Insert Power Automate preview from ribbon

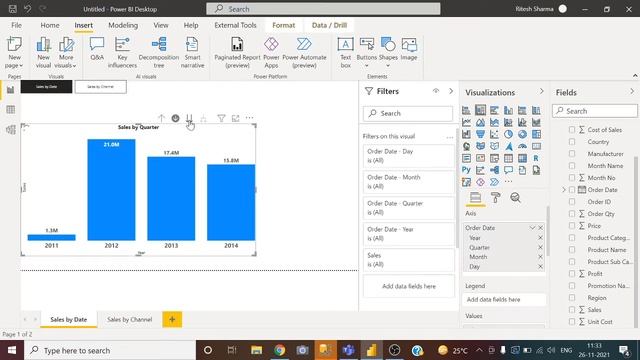(304, 53)
